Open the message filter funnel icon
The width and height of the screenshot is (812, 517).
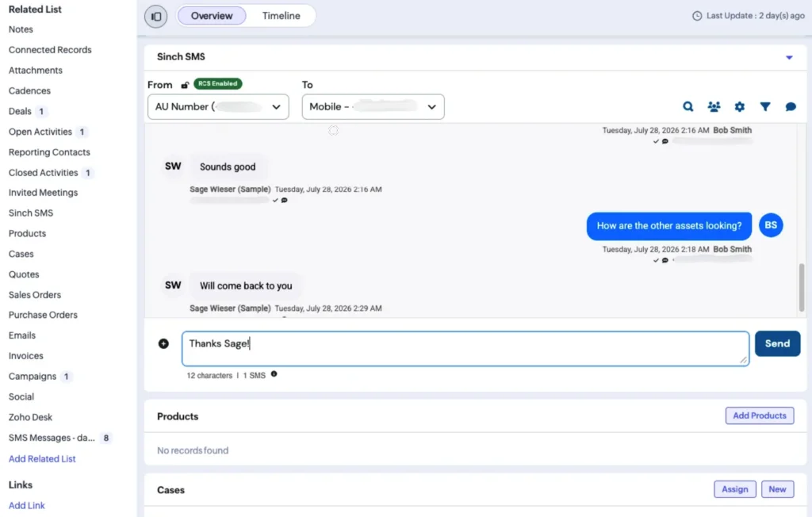[x=765, y=107]
